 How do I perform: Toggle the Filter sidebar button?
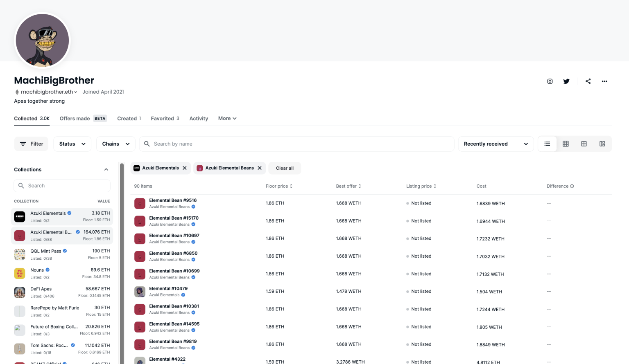(31, 144)
